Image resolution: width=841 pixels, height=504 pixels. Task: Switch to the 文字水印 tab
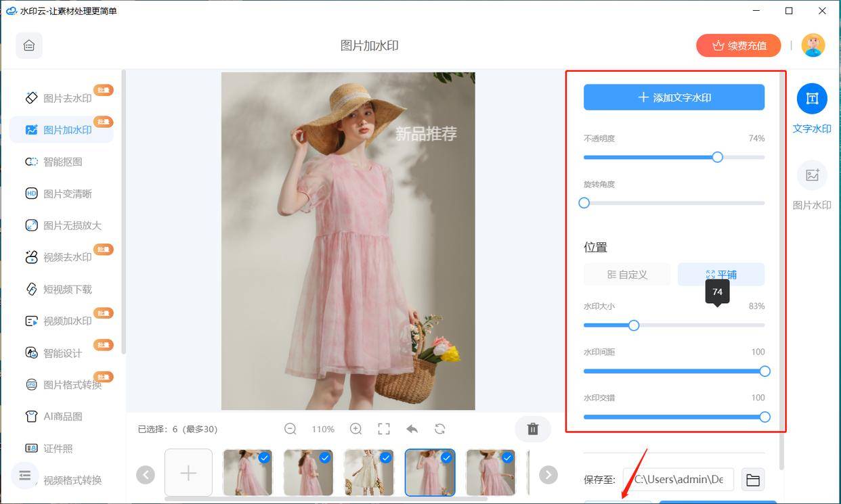[812, 108]
